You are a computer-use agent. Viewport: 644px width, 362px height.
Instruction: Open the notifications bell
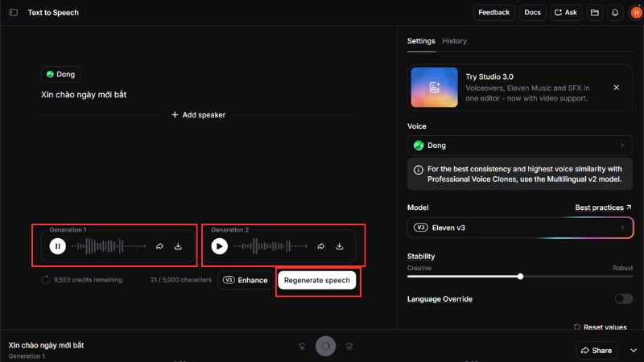615,13
